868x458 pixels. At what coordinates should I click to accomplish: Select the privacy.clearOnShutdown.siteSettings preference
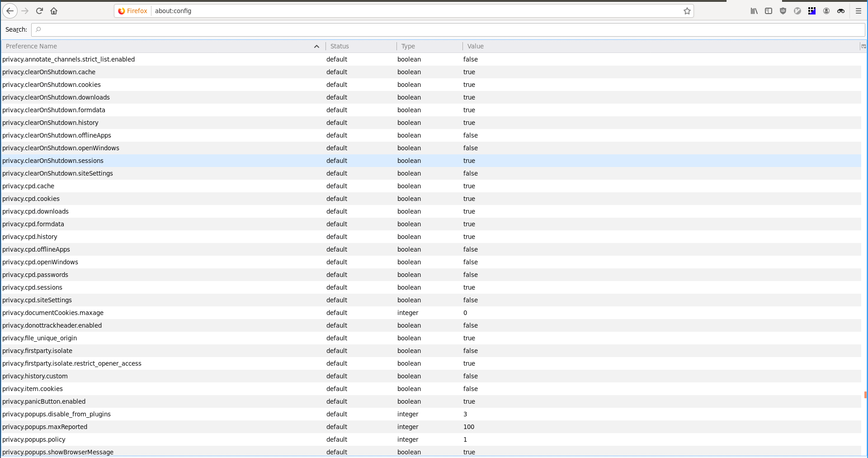[431, 173]
